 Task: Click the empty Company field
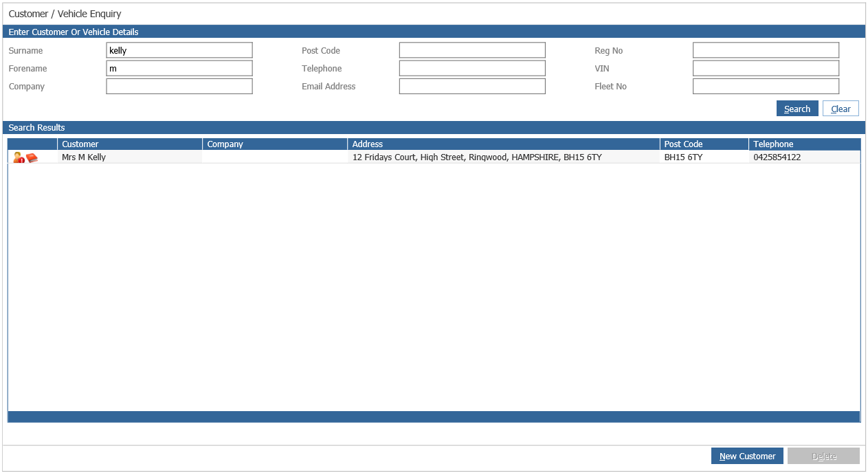click(x=179, y=85)
